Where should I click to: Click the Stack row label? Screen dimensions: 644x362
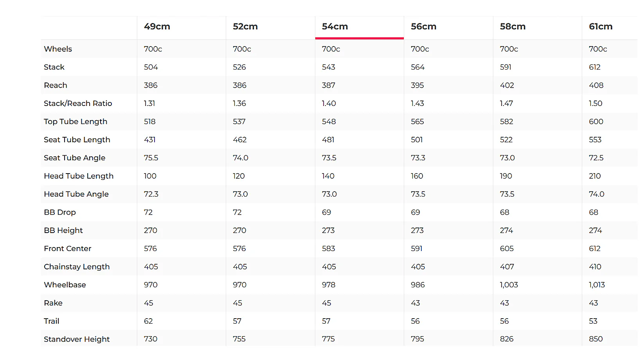point(54,67)
